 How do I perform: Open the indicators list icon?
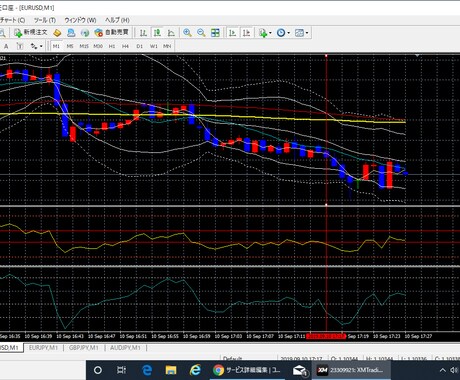263,33
